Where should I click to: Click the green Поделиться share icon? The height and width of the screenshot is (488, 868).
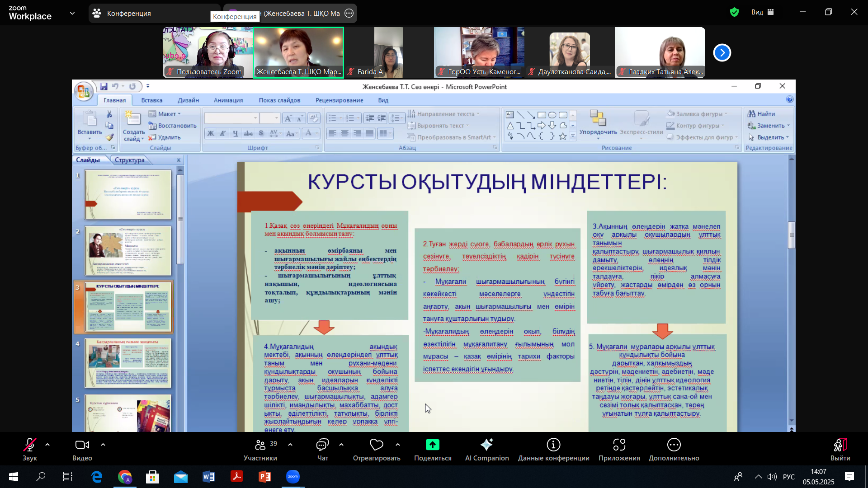pyautogui.click(x=432, y=445)
